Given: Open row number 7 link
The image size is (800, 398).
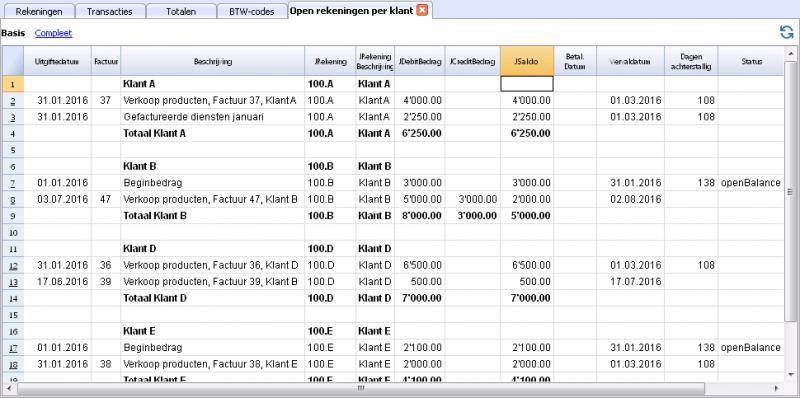Looking at the screenshot, I should click(13, 183).
